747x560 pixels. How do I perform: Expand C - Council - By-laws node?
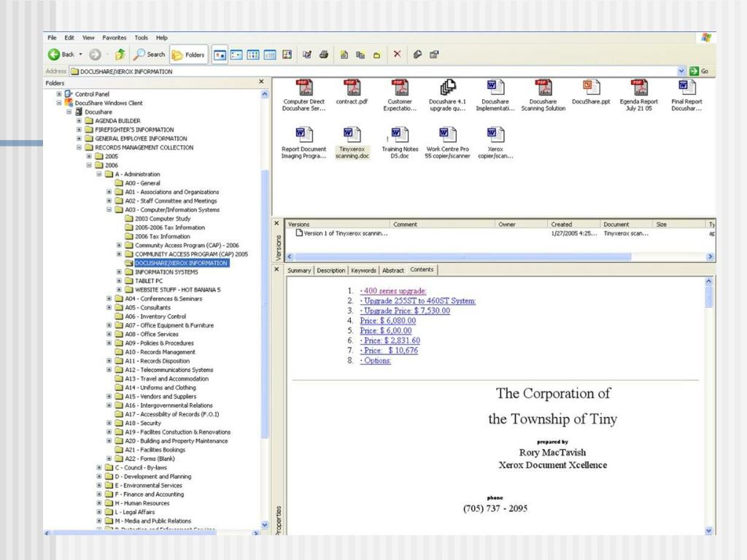(x=99, y=467)
